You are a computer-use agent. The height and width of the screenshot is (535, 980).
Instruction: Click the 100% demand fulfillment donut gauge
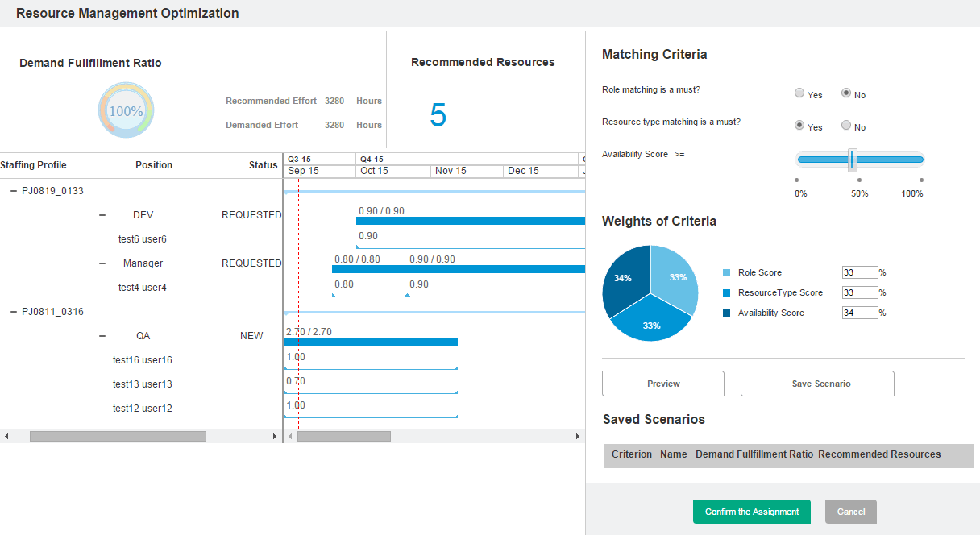click(x=126, y=111)
